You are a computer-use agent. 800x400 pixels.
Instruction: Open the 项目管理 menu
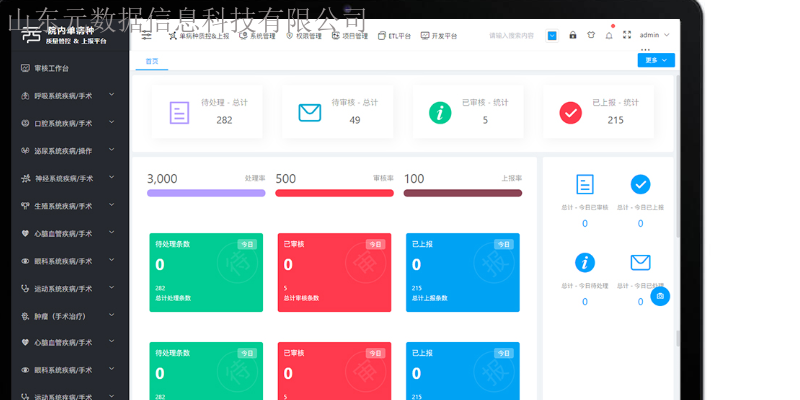coord(350,36)
